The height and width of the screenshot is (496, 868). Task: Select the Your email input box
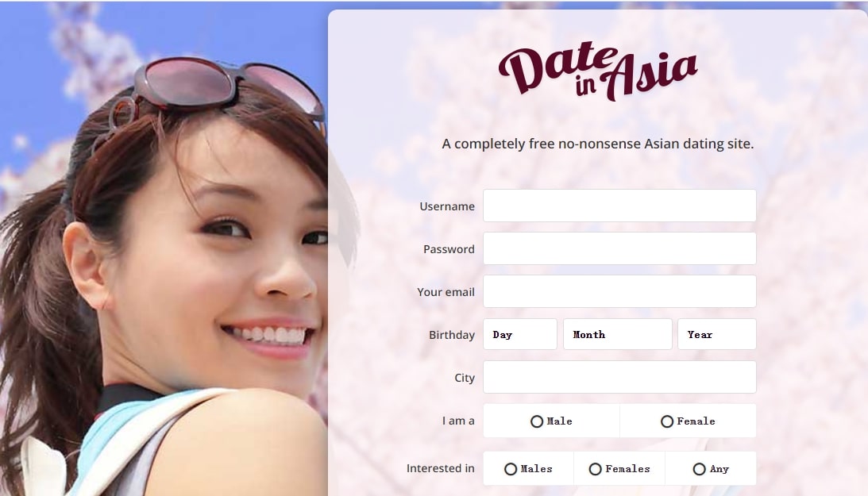pyautogui.click(x=619, y=291)
